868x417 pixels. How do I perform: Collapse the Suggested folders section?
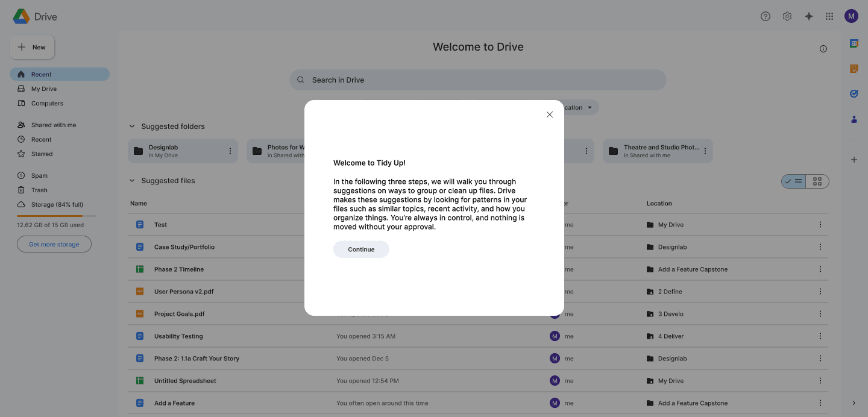point(132,127)
